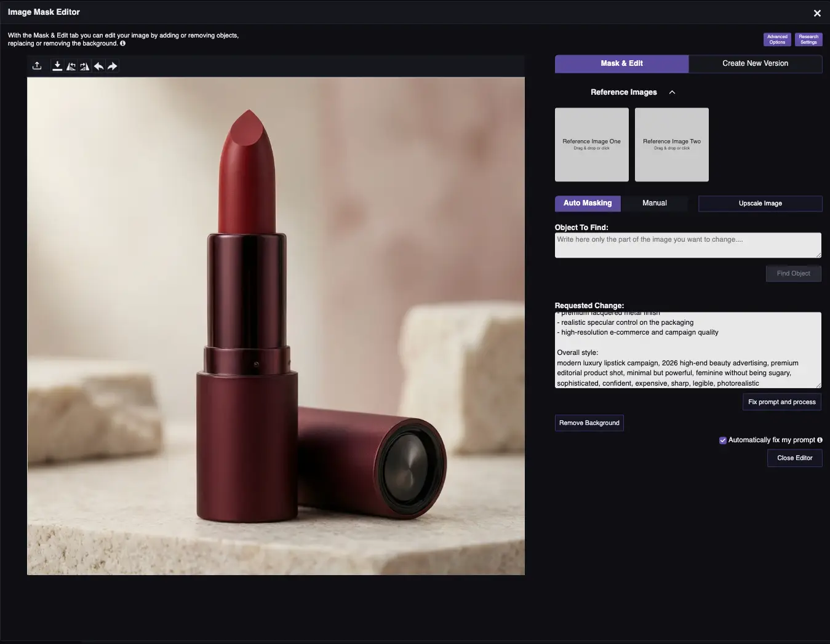Click info icon next to Automatically fix my prompt

(x=820, y=440)
